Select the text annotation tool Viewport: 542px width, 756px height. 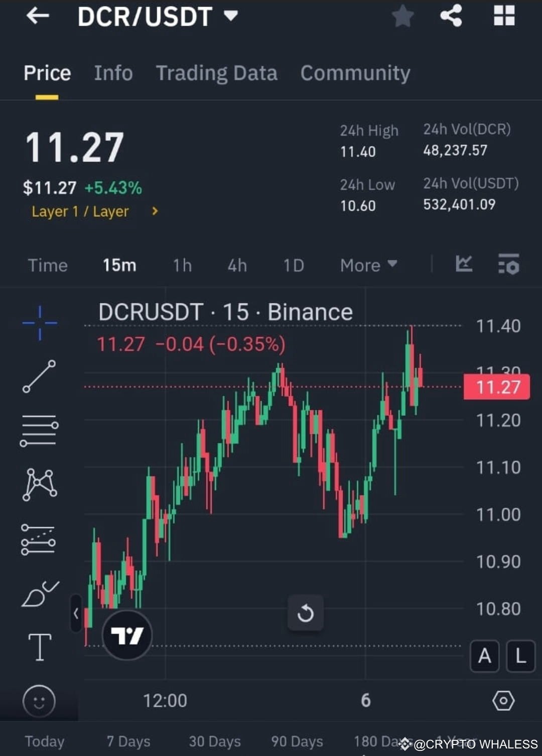(39, 647)
